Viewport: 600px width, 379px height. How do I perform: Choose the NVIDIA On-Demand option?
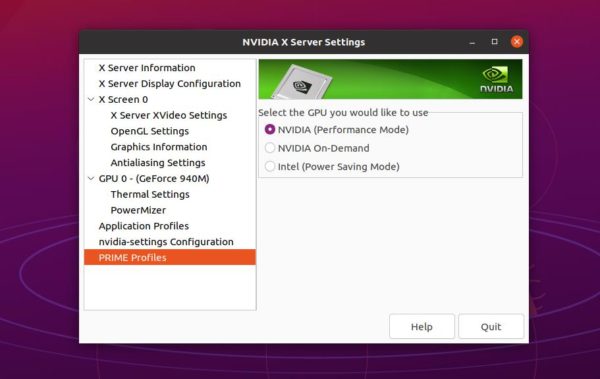(x=270, y=148)
